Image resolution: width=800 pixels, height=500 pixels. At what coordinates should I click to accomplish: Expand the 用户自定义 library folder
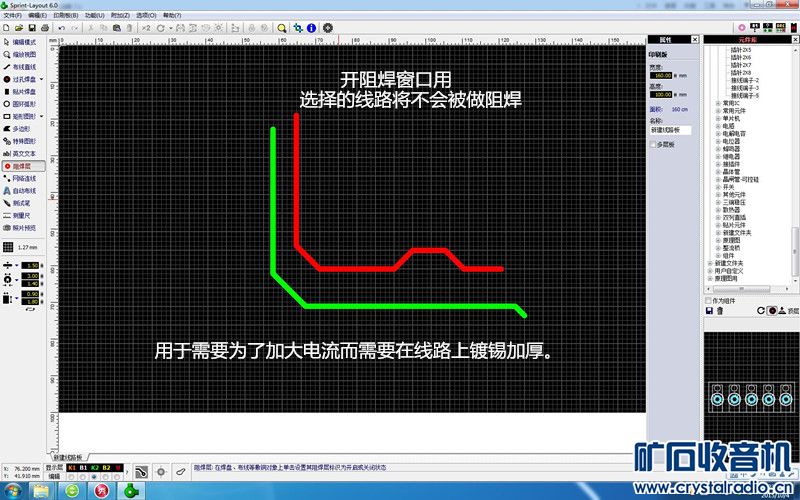[710, 271]
